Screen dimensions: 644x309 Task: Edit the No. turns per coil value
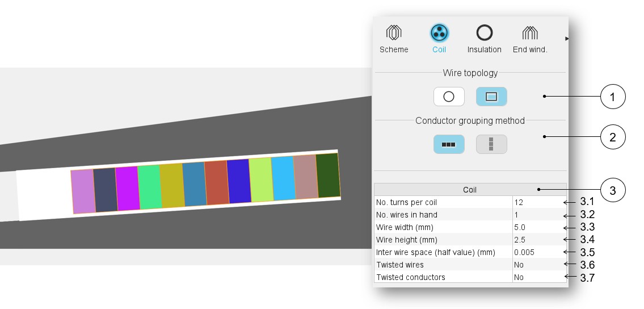coord(538,202)
